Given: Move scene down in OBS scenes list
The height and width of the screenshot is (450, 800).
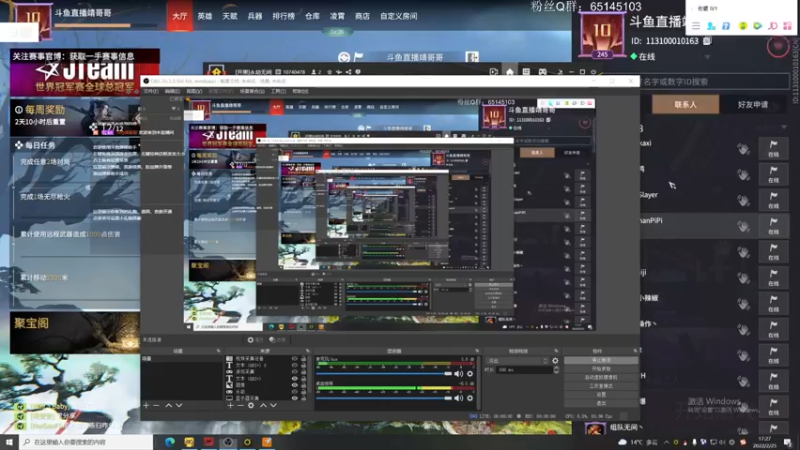Looking at the screenshot, I should tap(179, 405).
